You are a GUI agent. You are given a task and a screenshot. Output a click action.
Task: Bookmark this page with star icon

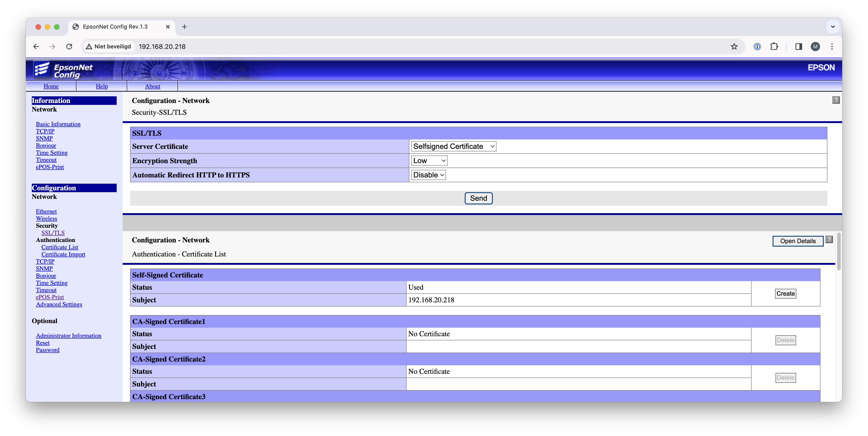pyautogui.click(x=734, y=47)
